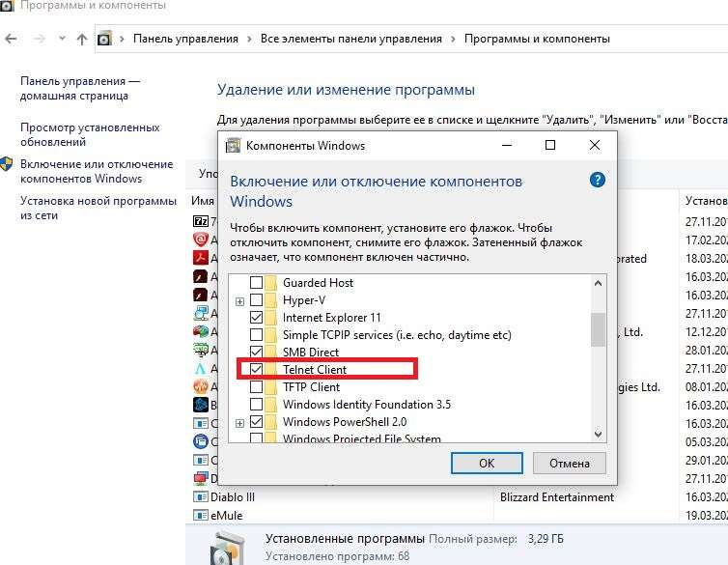Confirm with the OK button
Image resolution: width=728 pixels, height=565 pixels.
(487, 464)
